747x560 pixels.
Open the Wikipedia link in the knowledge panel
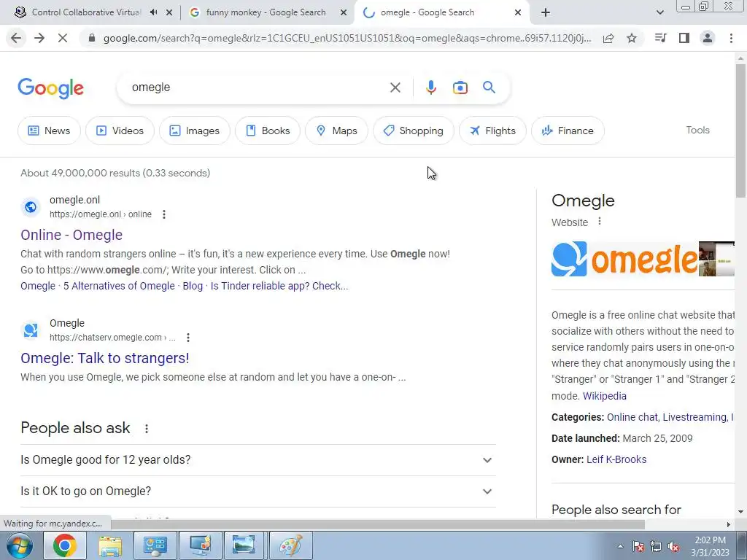(605, 396)
